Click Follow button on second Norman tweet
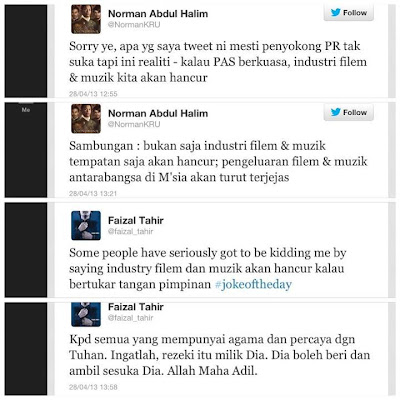The image size is (400, 400). tap(349, 113)
